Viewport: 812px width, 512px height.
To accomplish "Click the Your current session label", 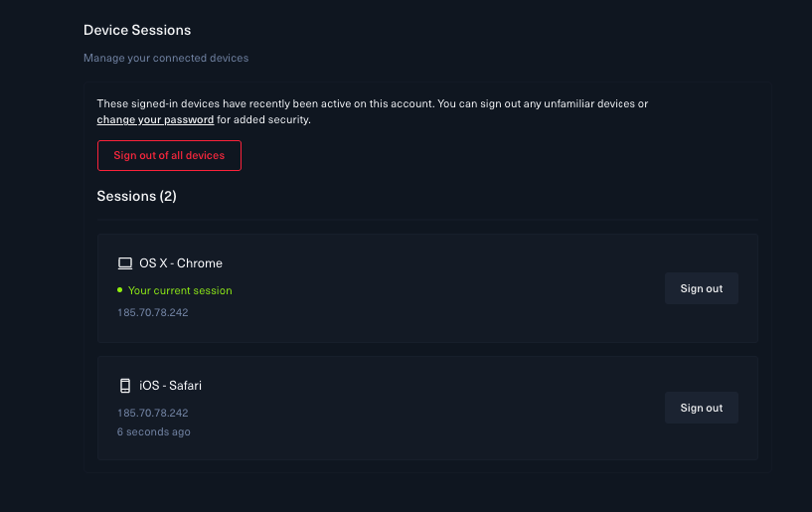I will pos(180,290).
